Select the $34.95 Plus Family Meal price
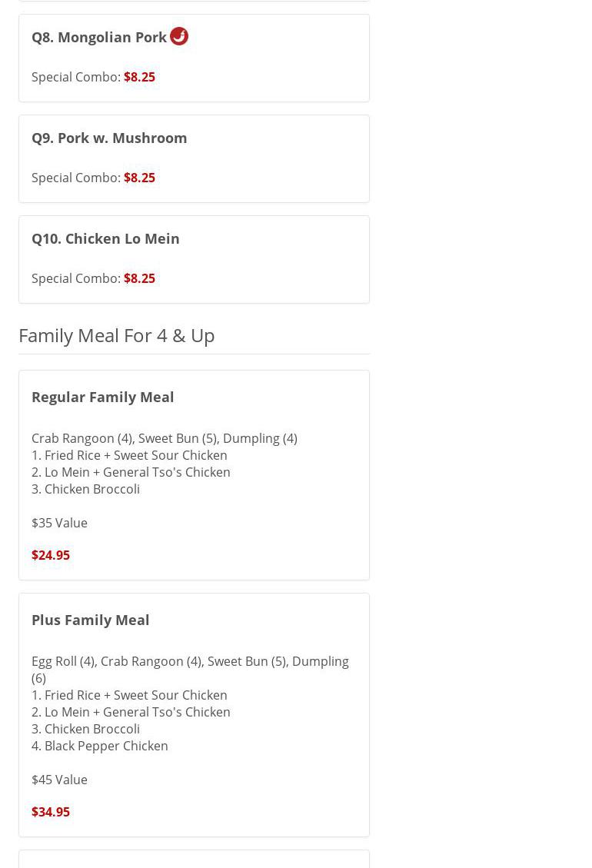This screenshot has height=868, width=592. [51, 812]
